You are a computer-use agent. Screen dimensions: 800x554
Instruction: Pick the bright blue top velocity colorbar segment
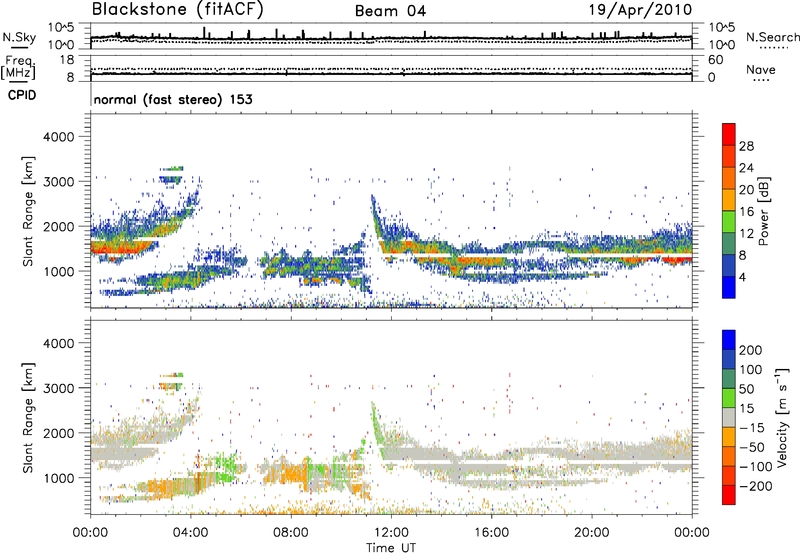point(729,340)
